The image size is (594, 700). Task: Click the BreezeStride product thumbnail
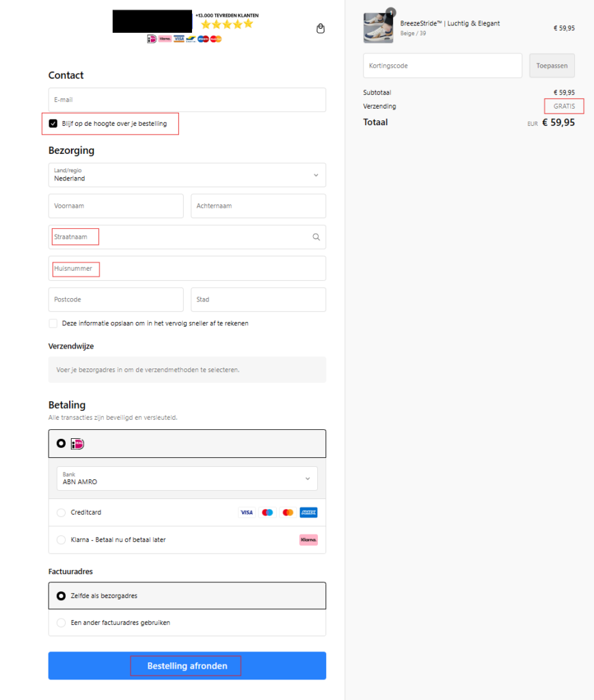(379, 27)
